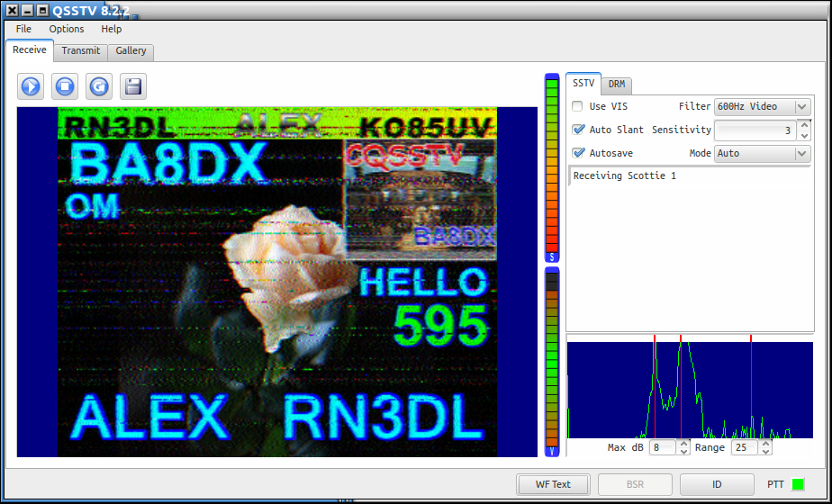Increase Sensitivity with the up arrow
The image size is (832, 504).
(804, 125)
